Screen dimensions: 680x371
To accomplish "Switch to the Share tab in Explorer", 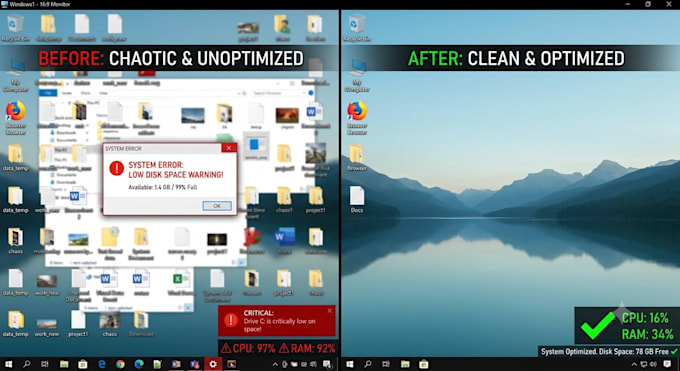I will pyautogui.click(x=85, y=93).
